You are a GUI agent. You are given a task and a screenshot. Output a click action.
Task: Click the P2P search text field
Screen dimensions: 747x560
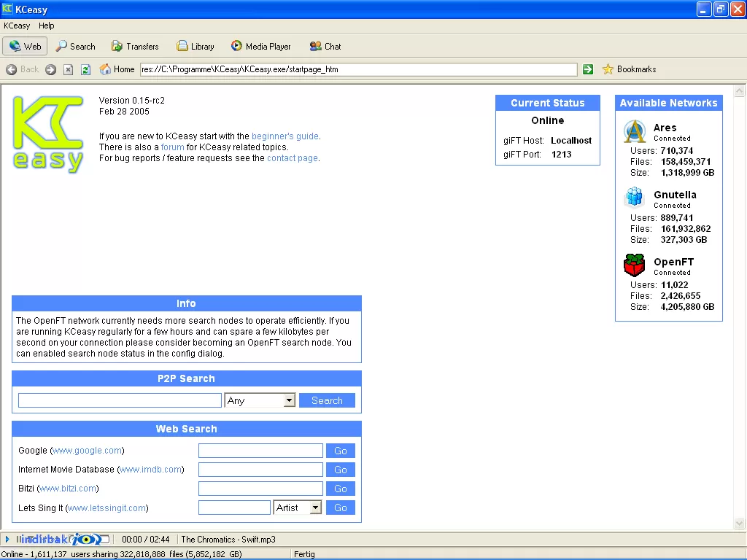tap(120, 400)
